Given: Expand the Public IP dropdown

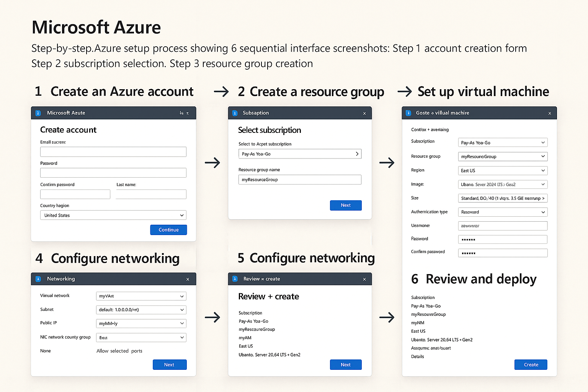Looking at the screenshot, I should point(141,323).
